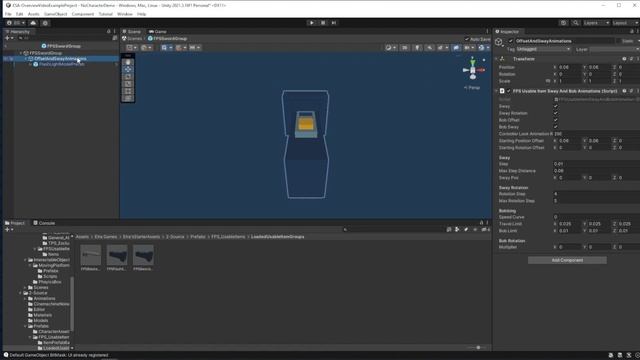Open the Console tab
This screenshot has height=360, width=640.
click(x=44, y=223)
